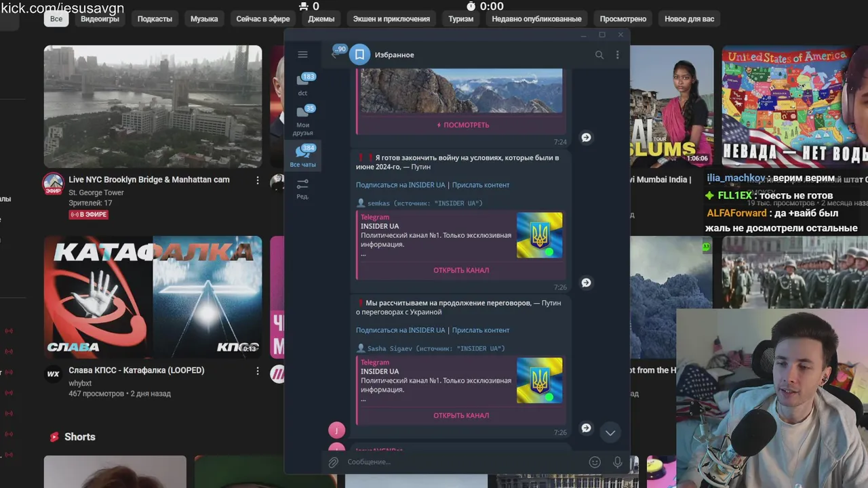868x488 pixels.
Task: Open the Катафалка video thumbnail
Action: [x=153, y=297]
